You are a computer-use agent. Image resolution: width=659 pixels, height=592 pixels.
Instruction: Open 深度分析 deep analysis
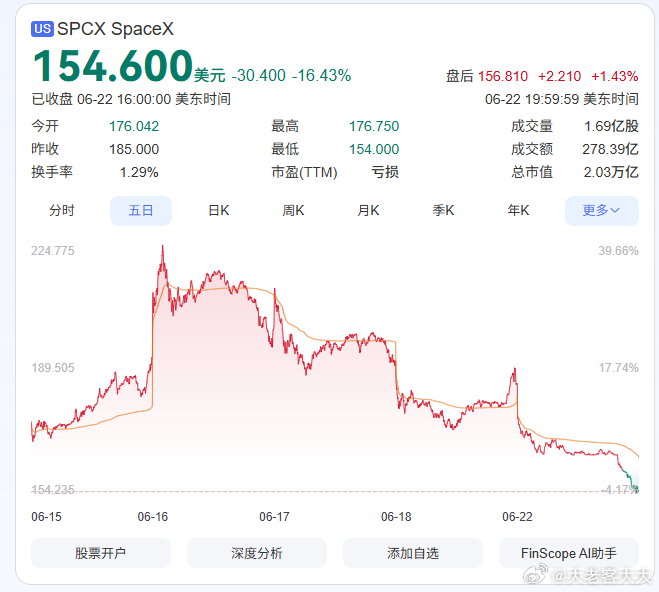click(x=257, y=553)
